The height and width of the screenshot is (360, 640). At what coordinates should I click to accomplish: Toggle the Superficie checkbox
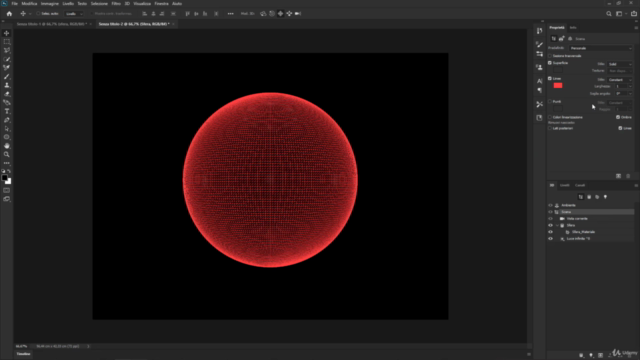pyautogui.click(x=550, y=63)
